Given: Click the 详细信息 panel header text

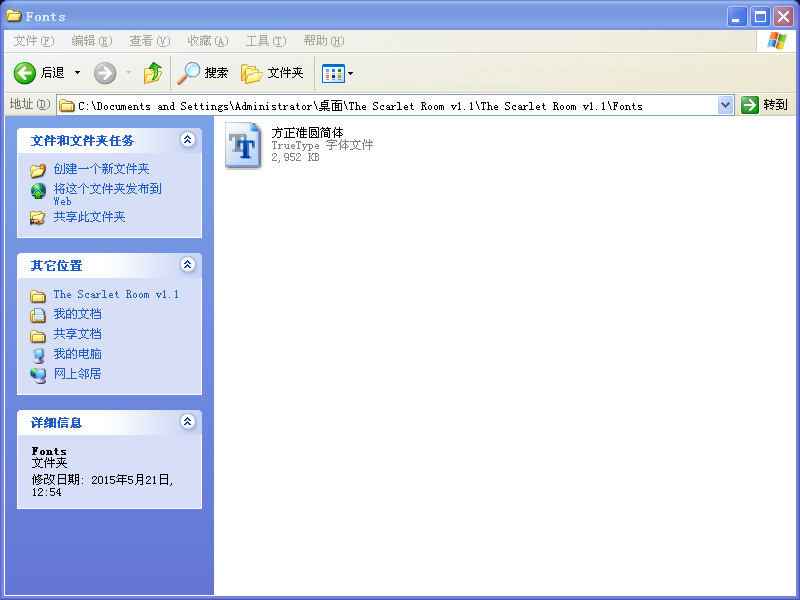Looking at the screenshot, I should click(56, 423).
